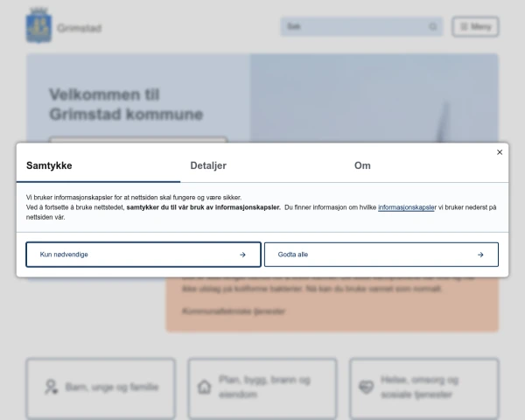Open Plan, bygg, brann og eiendom card

pyautogui.click(x=262, y=388)
